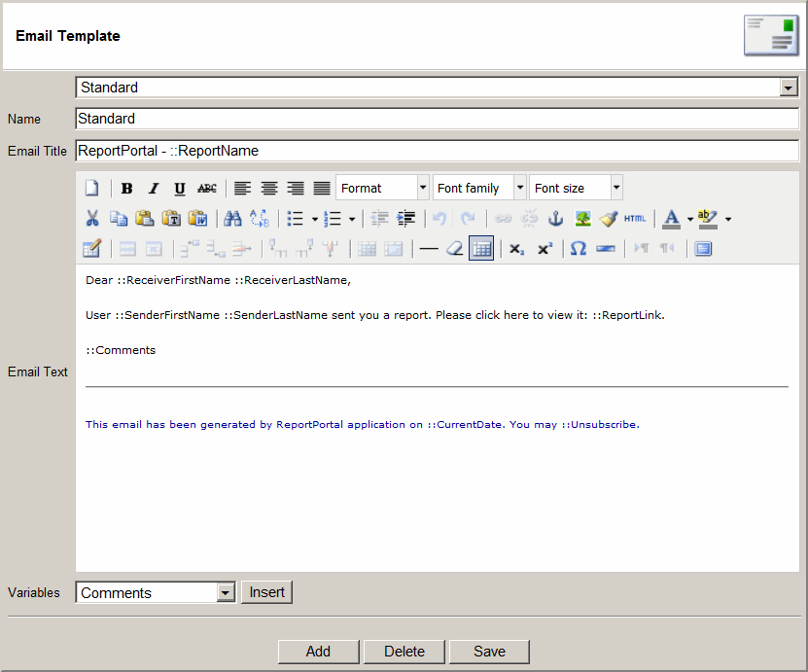Click the Add button

[318, 652]
